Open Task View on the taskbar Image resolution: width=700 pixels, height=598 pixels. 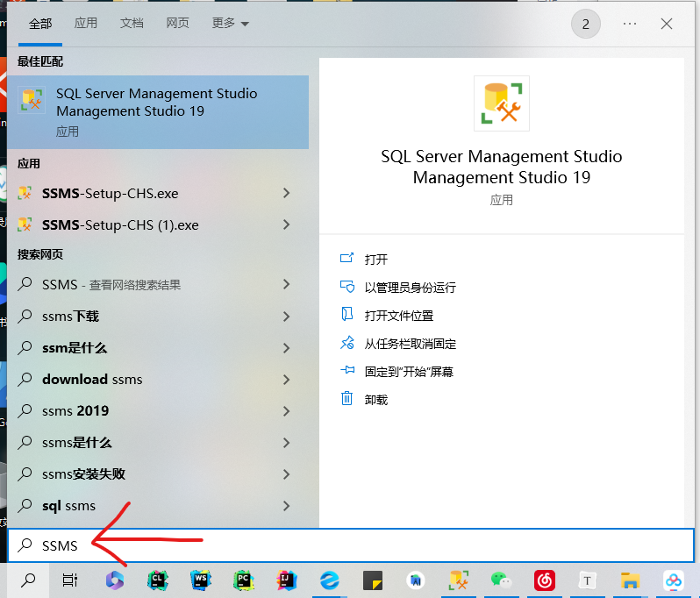click(x=69, y=580)
